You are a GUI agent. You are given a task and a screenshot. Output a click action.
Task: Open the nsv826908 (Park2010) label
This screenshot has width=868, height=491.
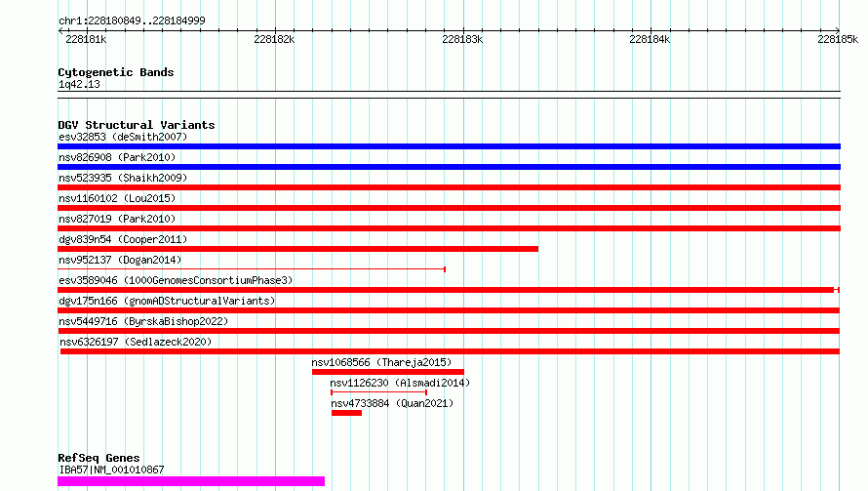pyautogui.click(x=117, y=157)
